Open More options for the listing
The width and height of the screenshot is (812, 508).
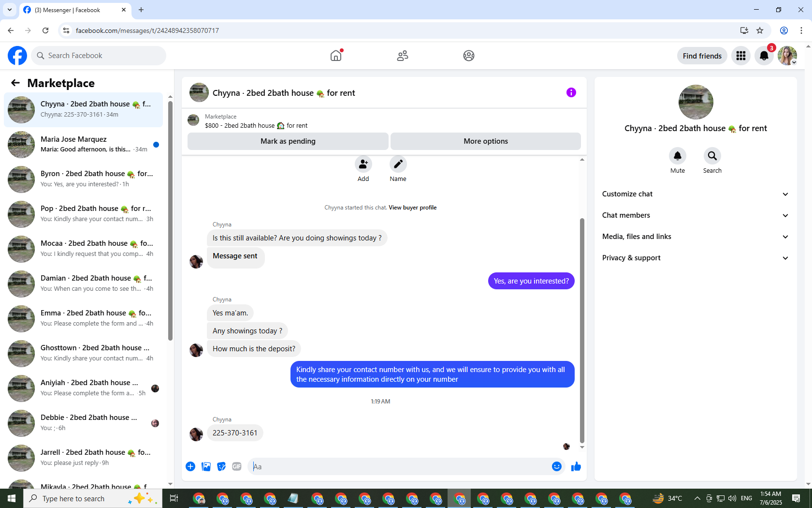point(486,141)
